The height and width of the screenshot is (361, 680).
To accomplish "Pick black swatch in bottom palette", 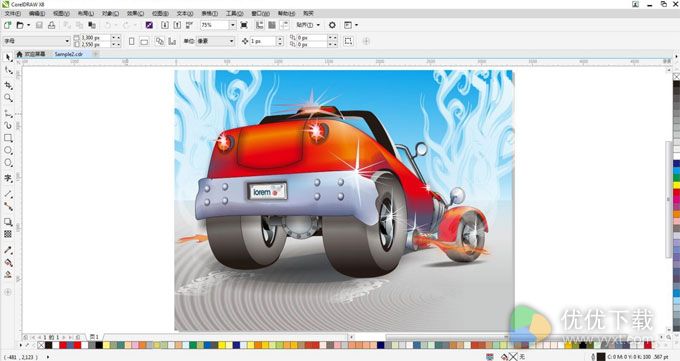I will tap(48, 345).
